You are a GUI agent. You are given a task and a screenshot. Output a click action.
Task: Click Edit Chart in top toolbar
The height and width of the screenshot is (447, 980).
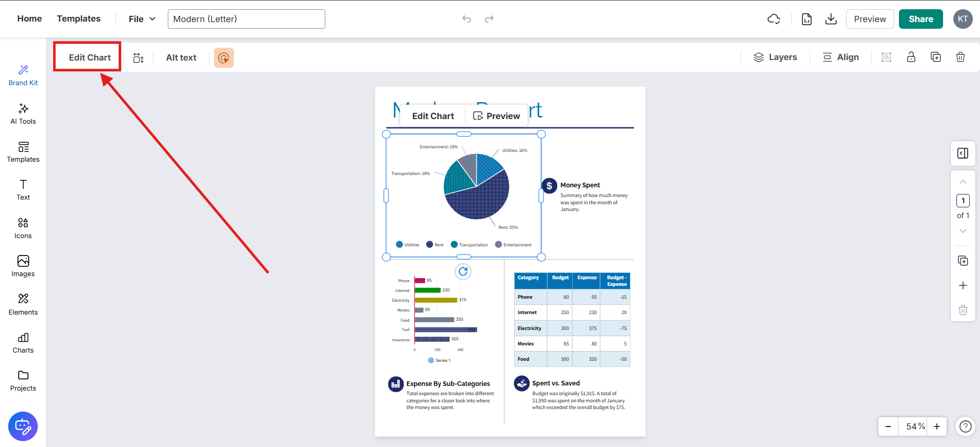pos(90,57)
